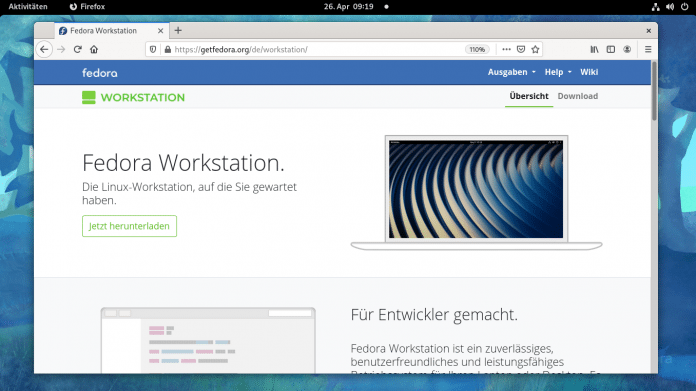Show site security padlock info

click(167, 49)
